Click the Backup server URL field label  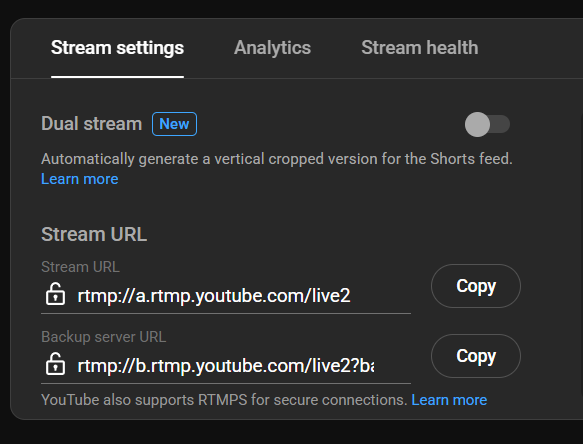click(x=103, y=337)
